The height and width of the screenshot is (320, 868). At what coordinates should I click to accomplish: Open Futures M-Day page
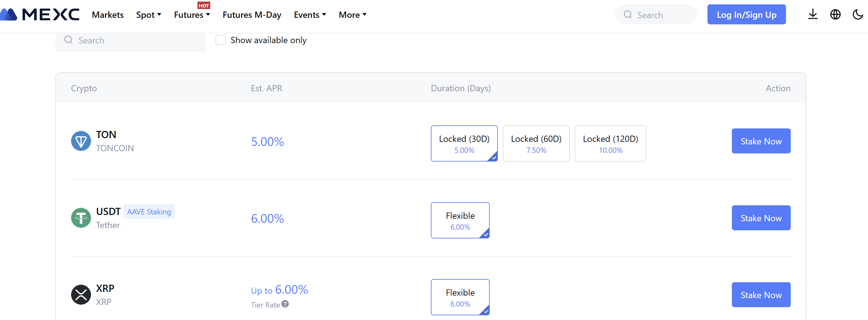pos(252,15)
